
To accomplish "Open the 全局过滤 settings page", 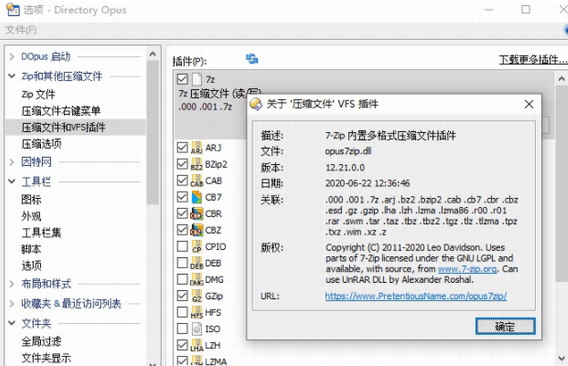I will (x=41, y=341).
